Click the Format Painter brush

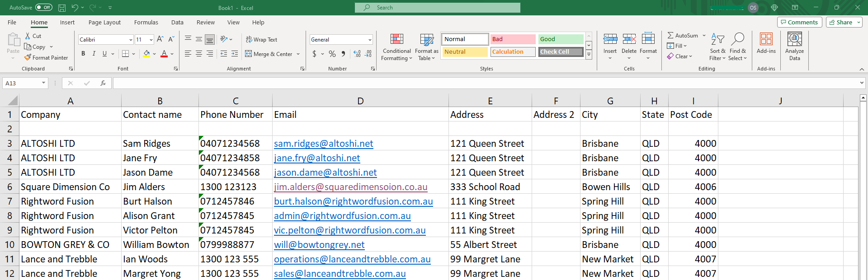tap(28, 58)
